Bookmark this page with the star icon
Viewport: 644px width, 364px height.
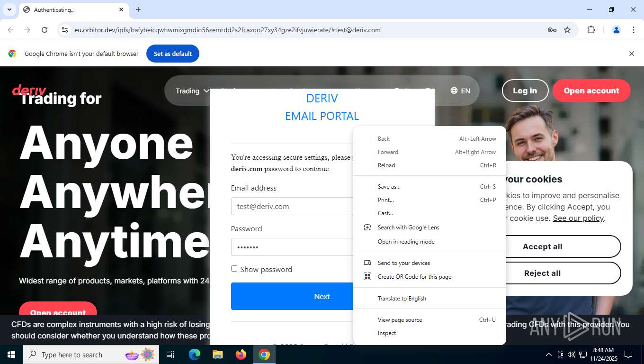(567, 30)
